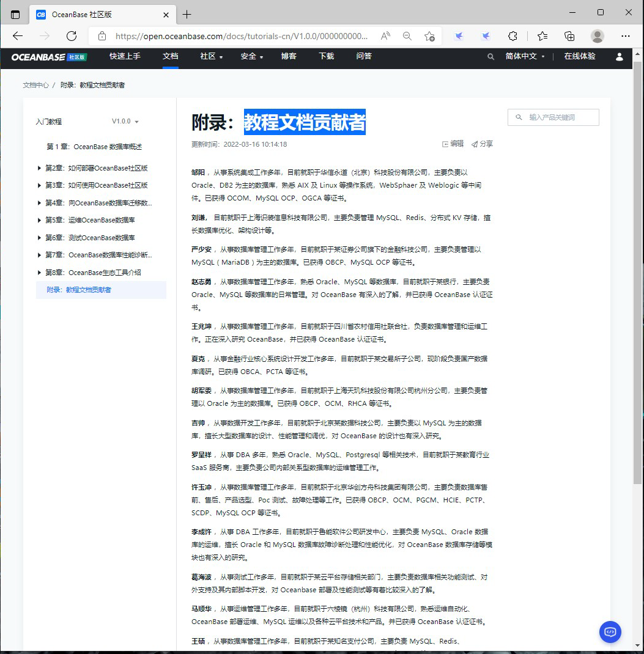Image resolution: width=644 pixels, height=654 pixels.
Task: Open 问答 in the navigation bar
Action: click(x=364, y=56)
